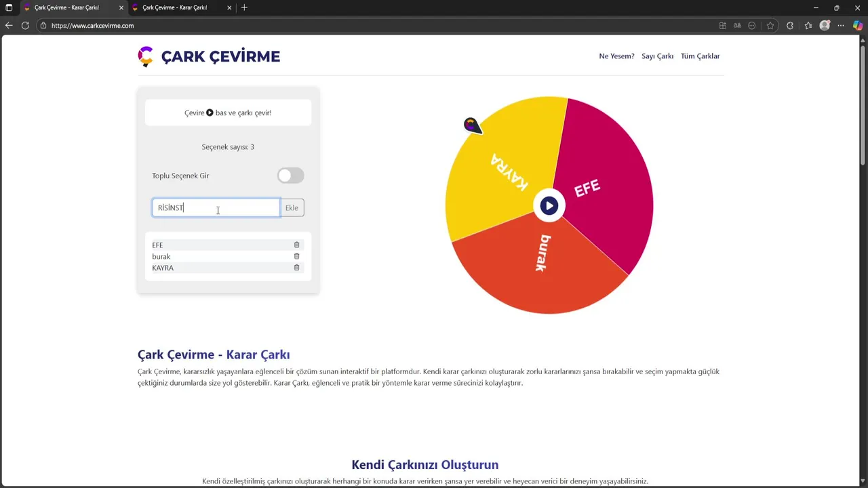Open the Ne Yesem? page
Image resolution: width=868 pixels, height=488 pixels.
[x=616, y=56]
